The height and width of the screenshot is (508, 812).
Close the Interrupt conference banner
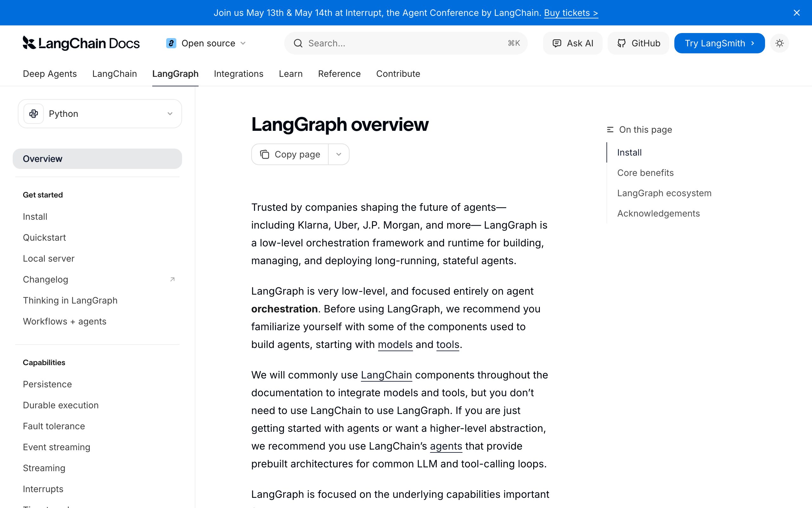tap(796, 13)
